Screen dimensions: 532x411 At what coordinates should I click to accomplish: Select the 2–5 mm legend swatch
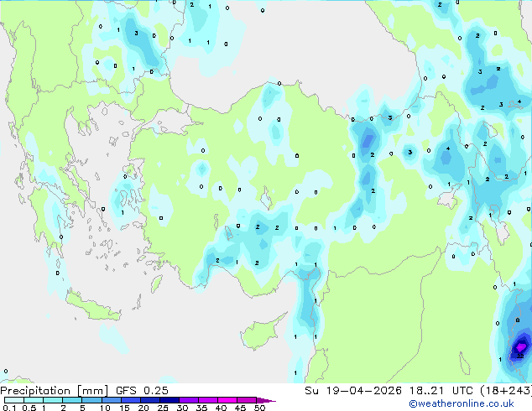click(x=72, y=400)
